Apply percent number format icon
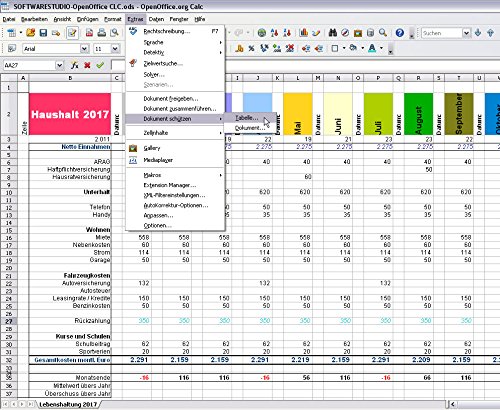 click(x=251, y=49)
